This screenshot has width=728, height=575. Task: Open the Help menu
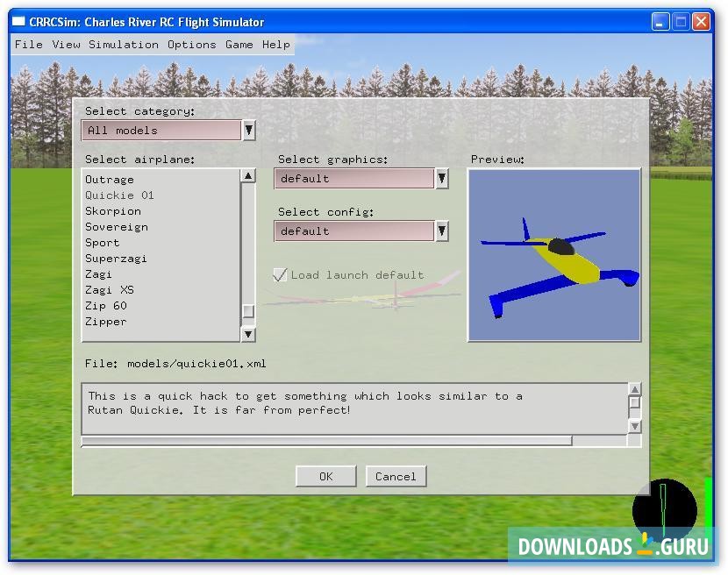[x=275, y=45]
